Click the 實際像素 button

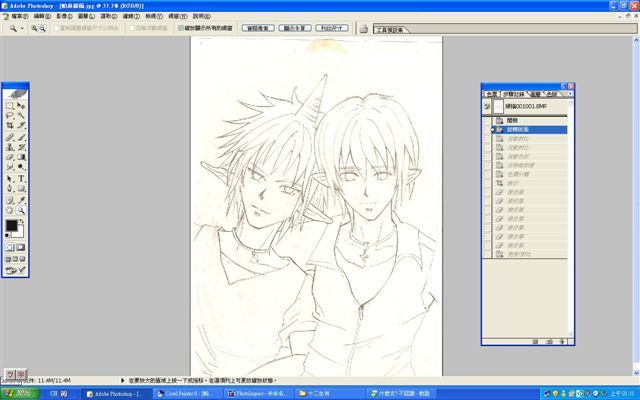[258, 28]
